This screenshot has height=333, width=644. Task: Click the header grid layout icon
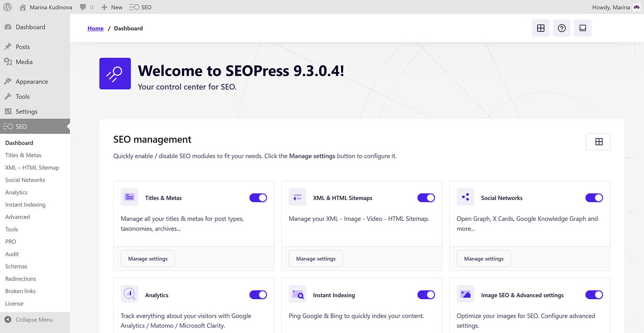pos(541,28)
